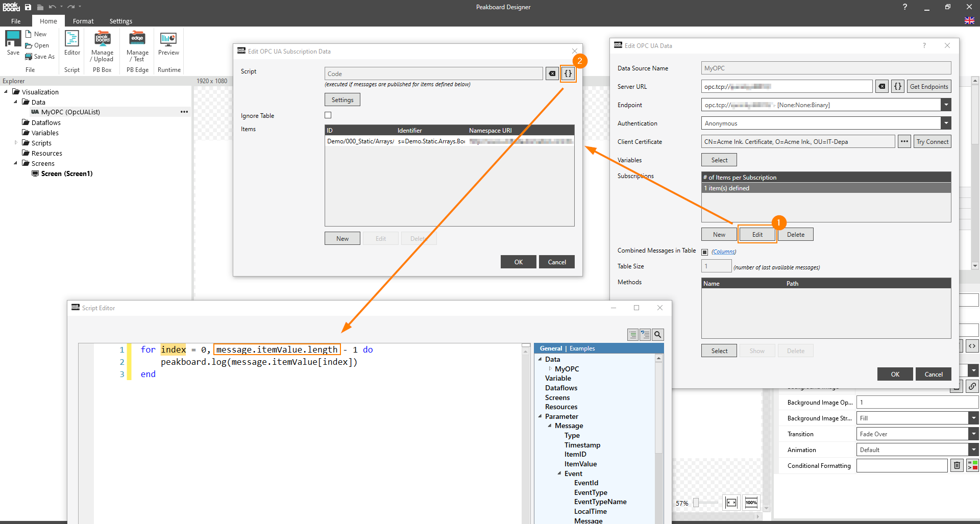
Task: Adjust the canvas zoom slider handle
Action: tap(696, 503)
